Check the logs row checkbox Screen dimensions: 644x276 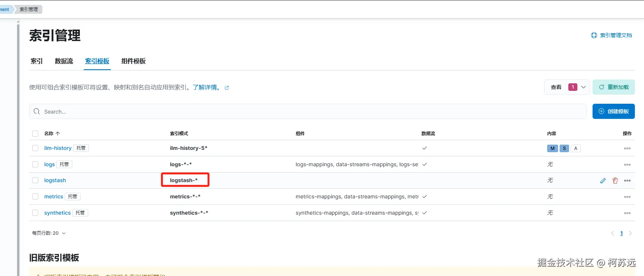(35, 164)
